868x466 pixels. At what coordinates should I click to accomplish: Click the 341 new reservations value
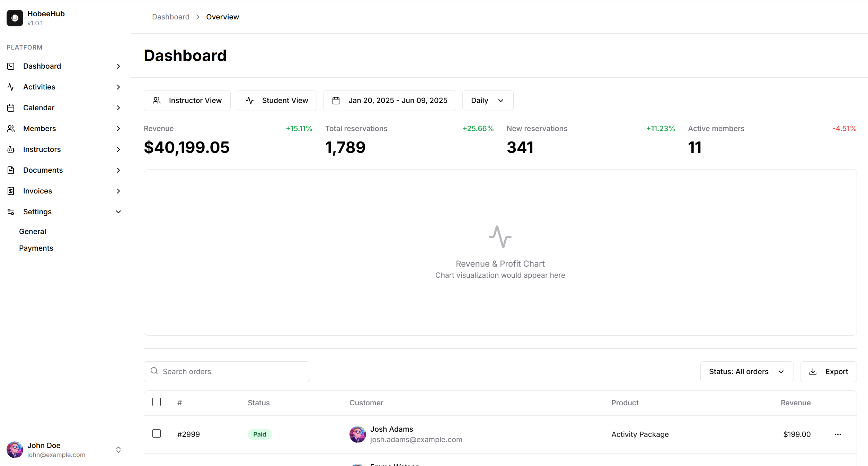pos(520,147)
